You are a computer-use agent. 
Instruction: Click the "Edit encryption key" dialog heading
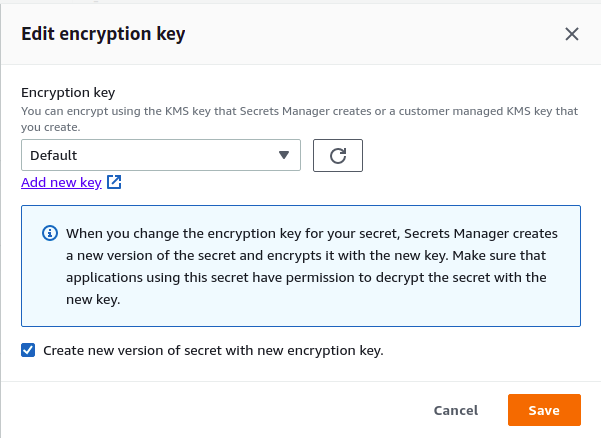[103, 34]
